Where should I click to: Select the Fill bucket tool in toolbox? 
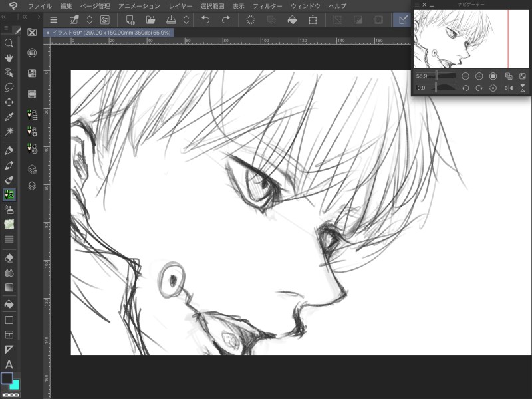(x=9, y=304)
